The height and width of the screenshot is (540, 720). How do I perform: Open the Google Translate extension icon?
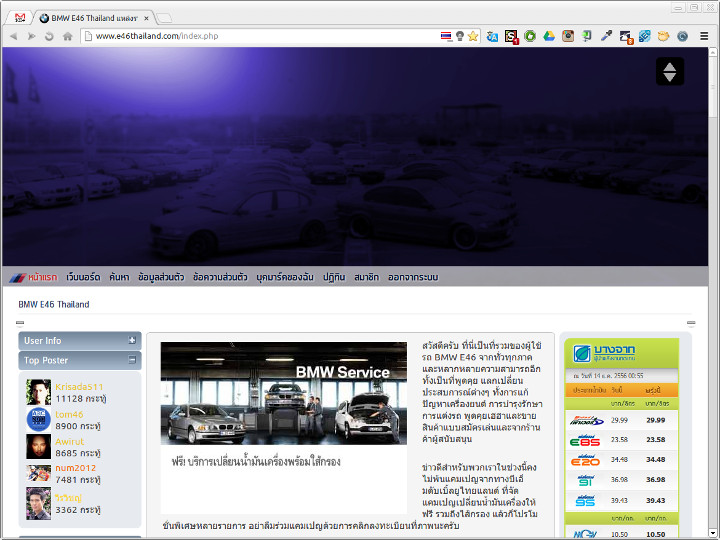492,36
